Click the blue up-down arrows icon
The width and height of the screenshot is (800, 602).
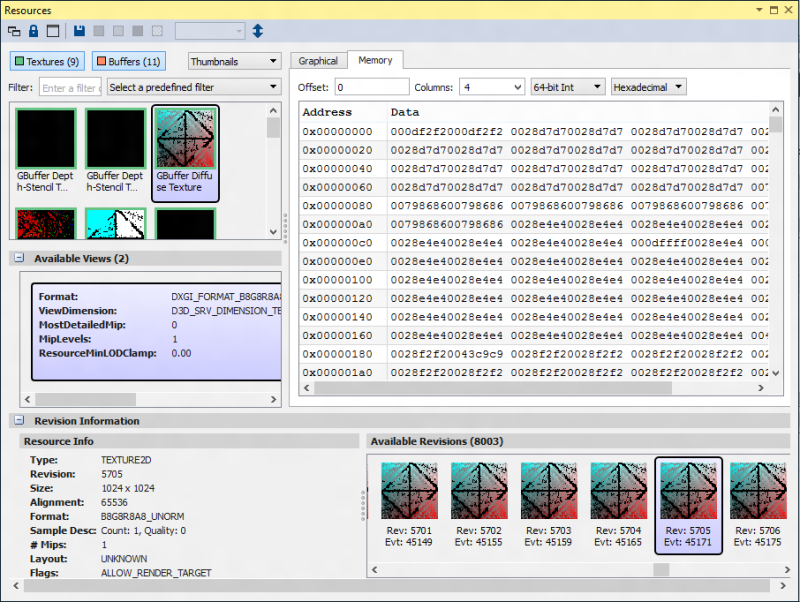pos(258,32)
